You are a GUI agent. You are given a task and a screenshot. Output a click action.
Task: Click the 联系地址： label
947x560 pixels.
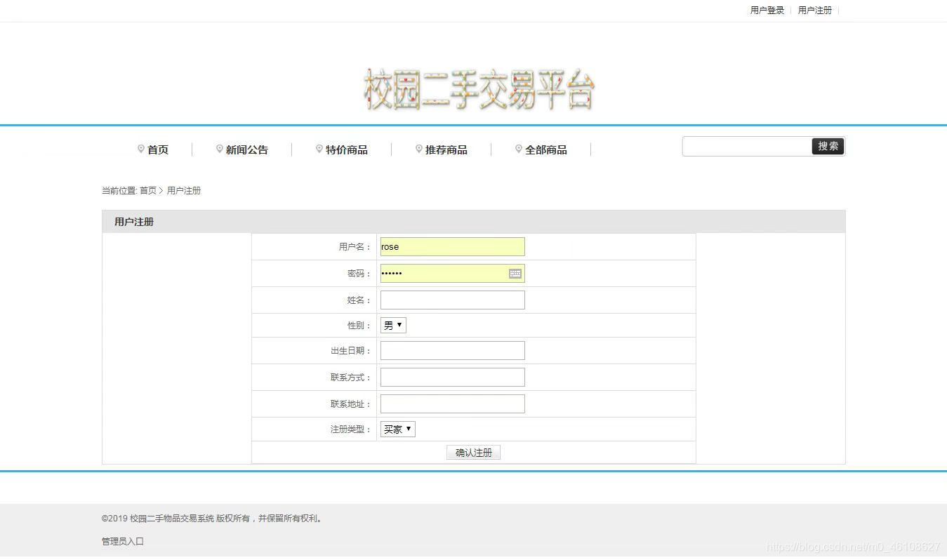click(351, 404)
